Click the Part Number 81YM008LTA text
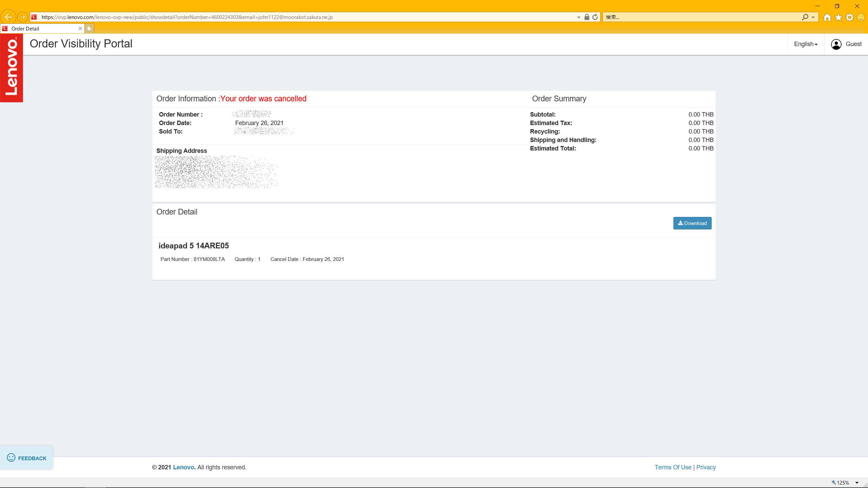 (x=193, y=259)
